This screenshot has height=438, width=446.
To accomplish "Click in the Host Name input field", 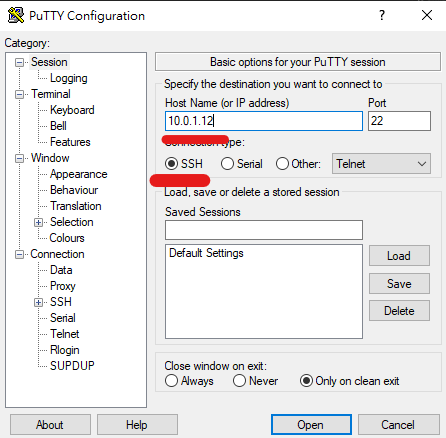I will point(264,121).
